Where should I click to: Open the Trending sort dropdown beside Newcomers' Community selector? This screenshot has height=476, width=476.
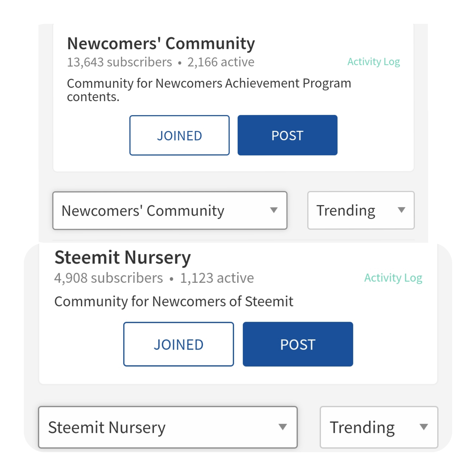point(361,210)
